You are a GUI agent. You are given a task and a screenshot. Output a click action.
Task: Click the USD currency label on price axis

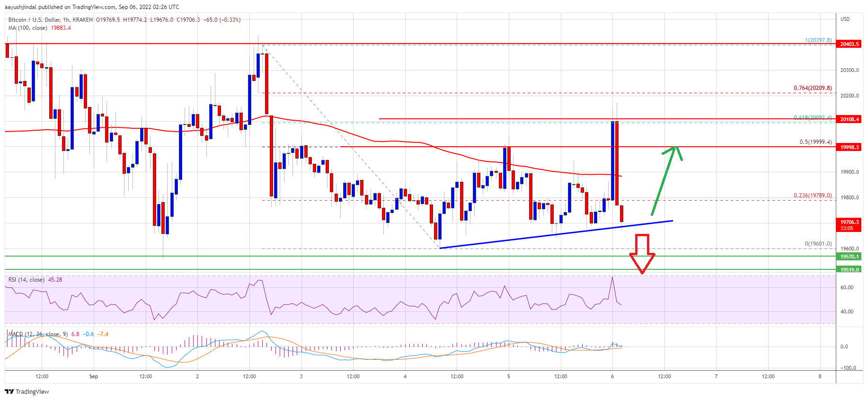coord(845,19)
